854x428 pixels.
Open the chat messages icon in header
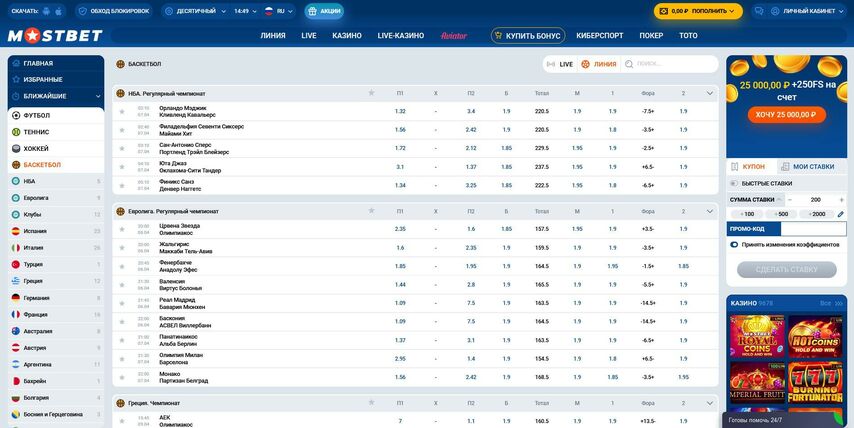pos(759,11)
